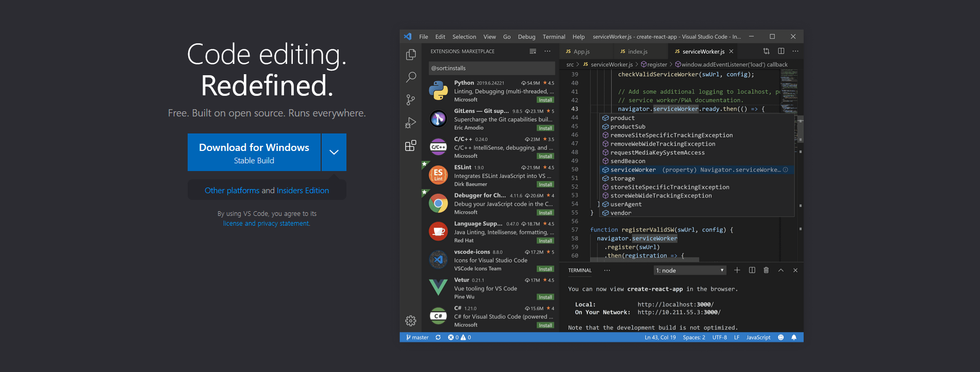Screen dimensions: 980x372
Task: Open editor more actions ellipsis
Action: click(x=795, y=51)
